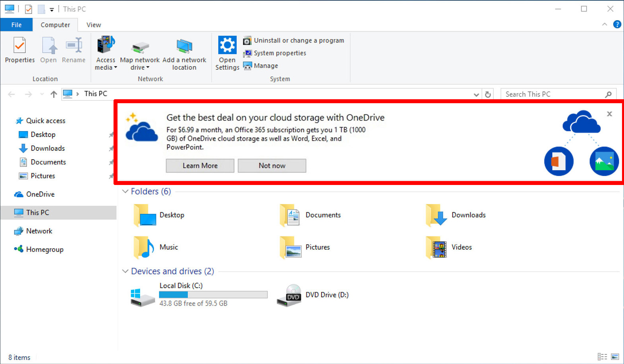This screenshot has width=624, height=364.
Task: Click the New folder quick access toolbar icon
Action: [41, 9]
